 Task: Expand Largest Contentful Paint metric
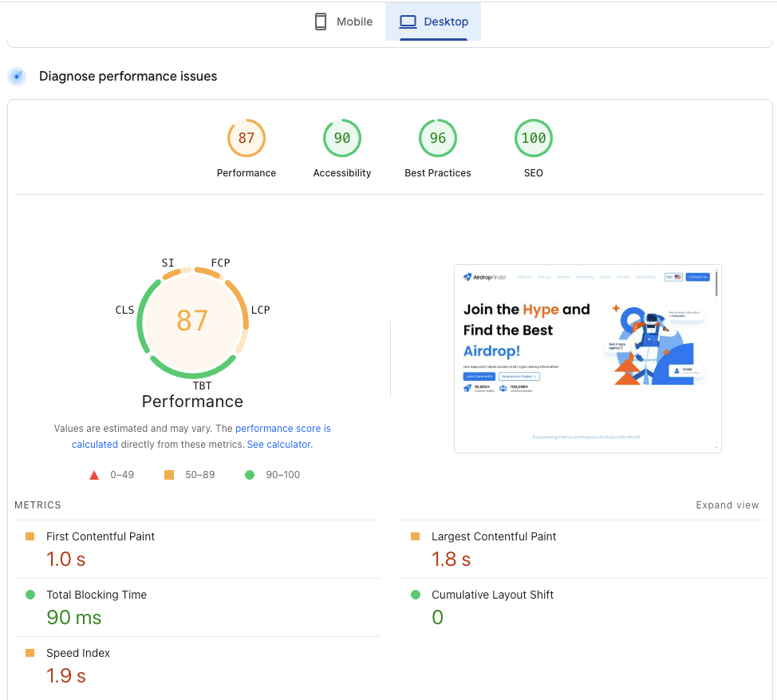494,536
